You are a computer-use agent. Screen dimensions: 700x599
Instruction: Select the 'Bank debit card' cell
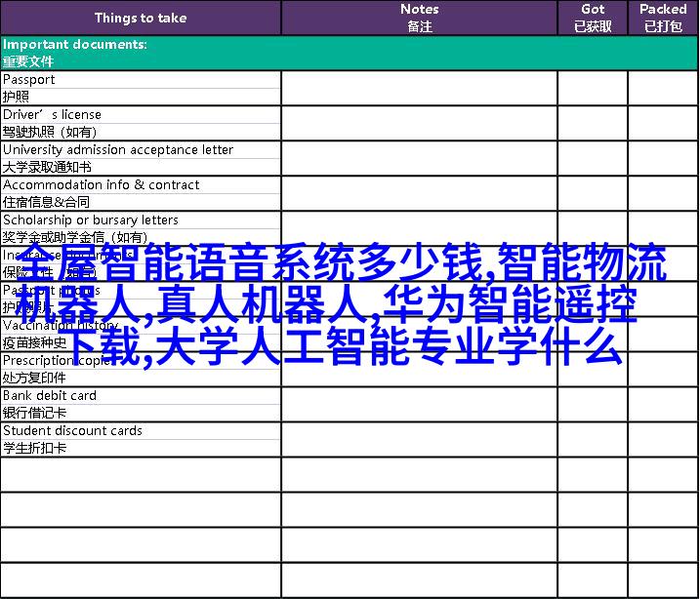pos(141,396)
